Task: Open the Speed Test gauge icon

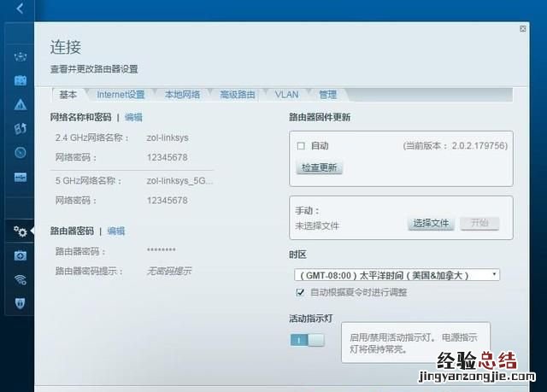Action: (21, 152)
